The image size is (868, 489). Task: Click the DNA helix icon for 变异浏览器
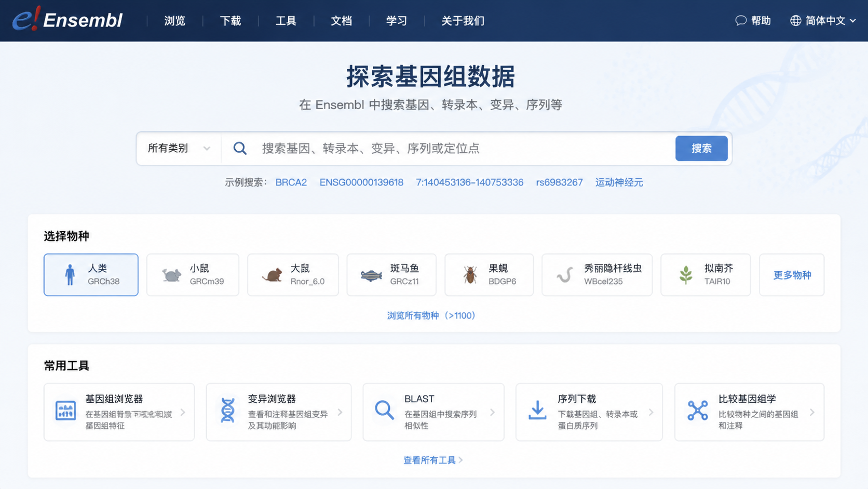pyautogui.click(x=227, y=411)
